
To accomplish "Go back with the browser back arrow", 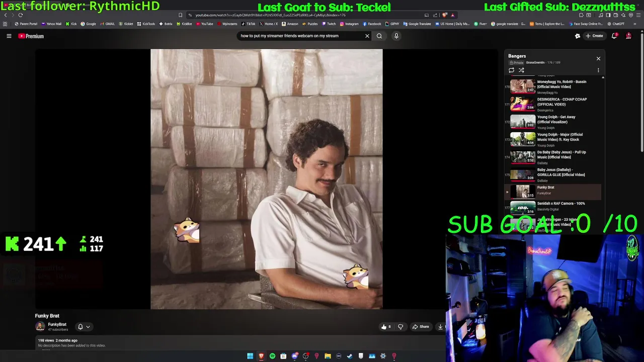I will pos(6,15).
